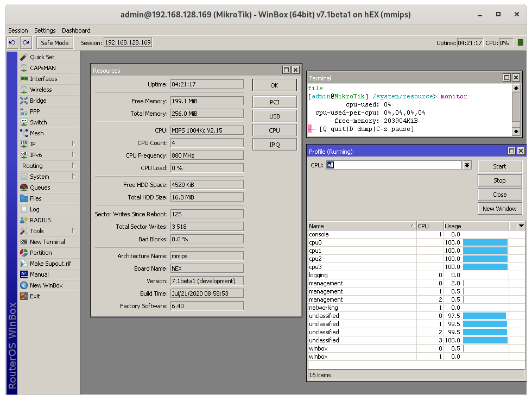Open the CPU selection dropdown in Profile
Viewport: 532px width, 400px height.
[467, 165]
